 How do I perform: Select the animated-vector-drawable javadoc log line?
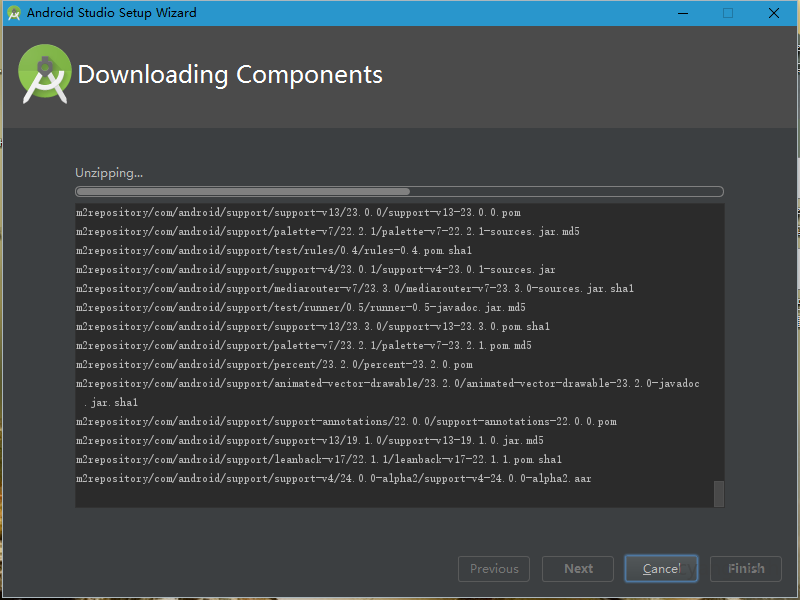[x=387, y=384]
